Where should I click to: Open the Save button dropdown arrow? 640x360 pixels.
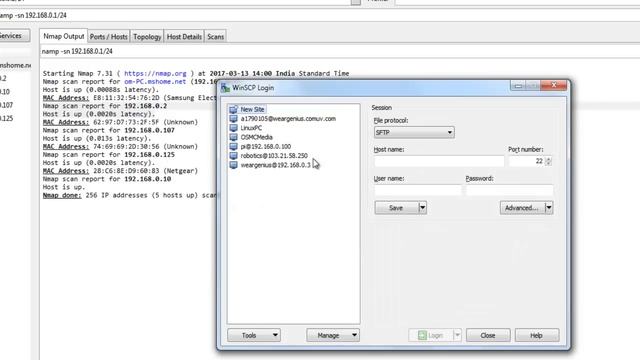422,208
